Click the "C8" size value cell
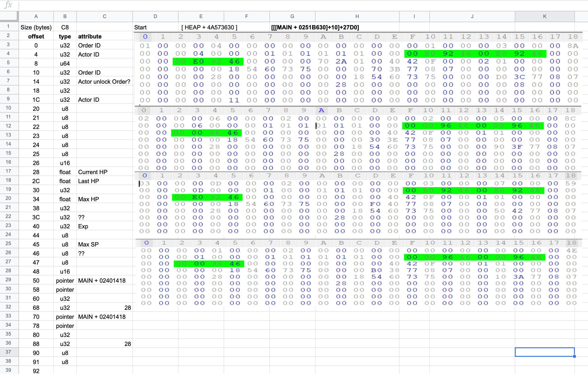588x374 pixels. (x=65, y=27)
